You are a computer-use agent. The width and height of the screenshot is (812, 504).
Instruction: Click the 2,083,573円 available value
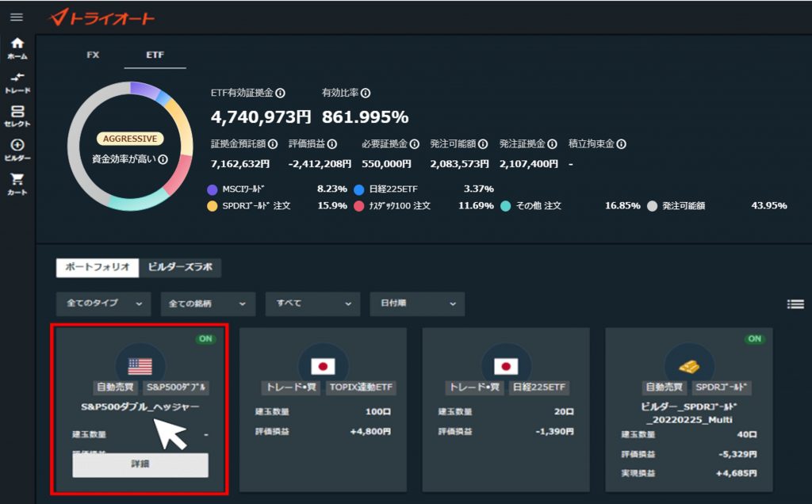coord(459,164)
